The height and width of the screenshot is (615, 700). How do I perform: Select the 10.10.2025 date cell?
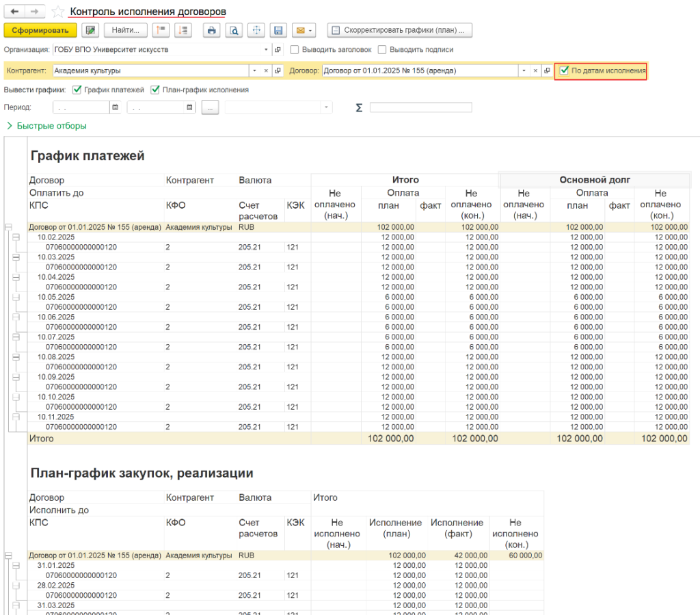[x=56, y=397]
